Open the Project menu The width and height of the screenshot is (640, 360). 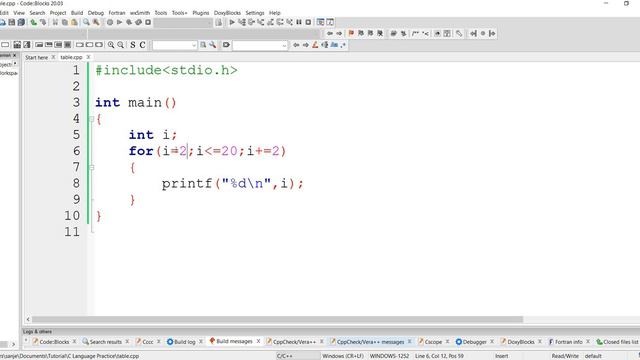[x=58, y=13]
